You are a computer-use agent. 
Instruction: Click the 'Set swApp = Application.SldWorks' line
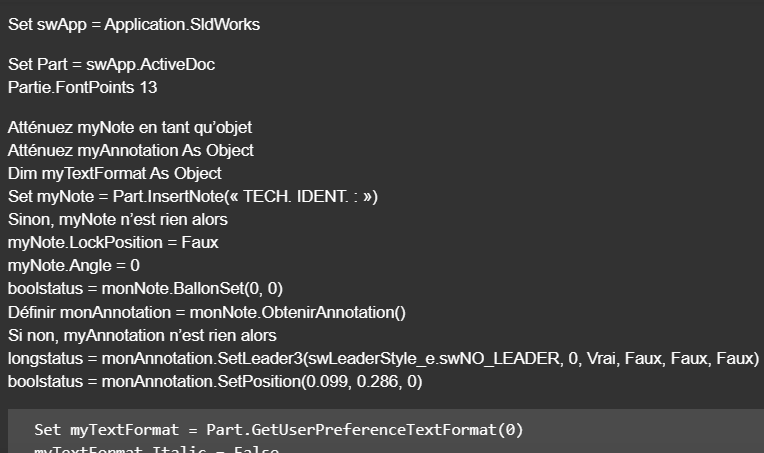[134, 24]
